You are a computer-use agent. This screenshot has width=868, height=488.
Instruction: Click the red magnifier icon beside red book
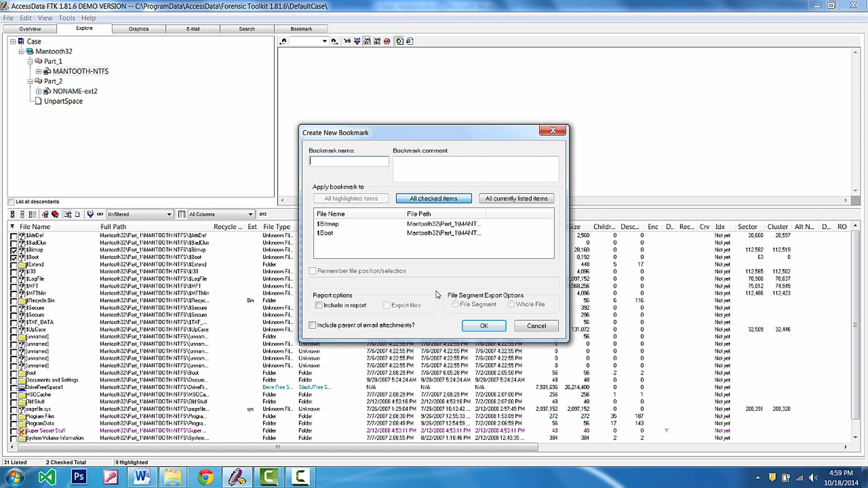[x=45, y=214]
